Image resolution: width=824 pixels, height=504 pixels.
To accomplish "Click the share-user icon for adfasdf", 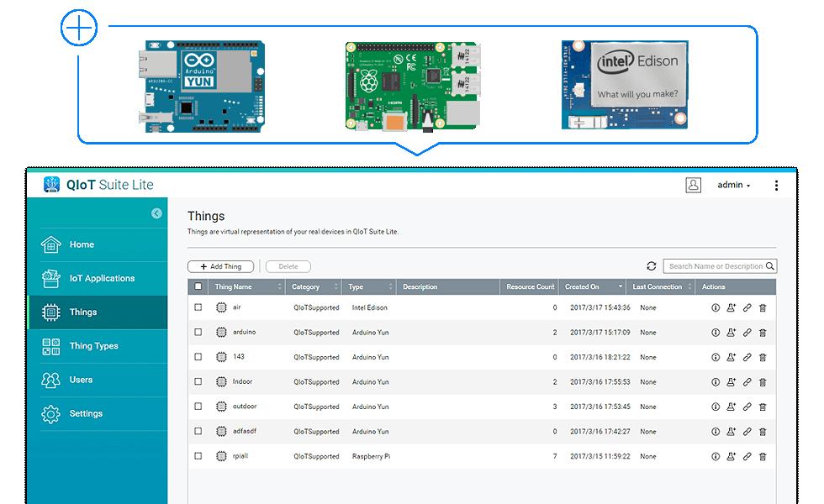I will tap(731, 431).
